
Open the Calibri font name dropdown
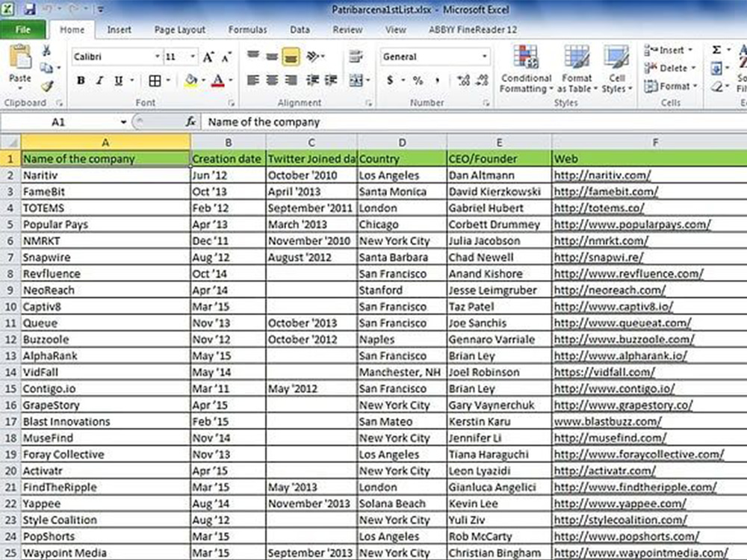tap(157, 57)
